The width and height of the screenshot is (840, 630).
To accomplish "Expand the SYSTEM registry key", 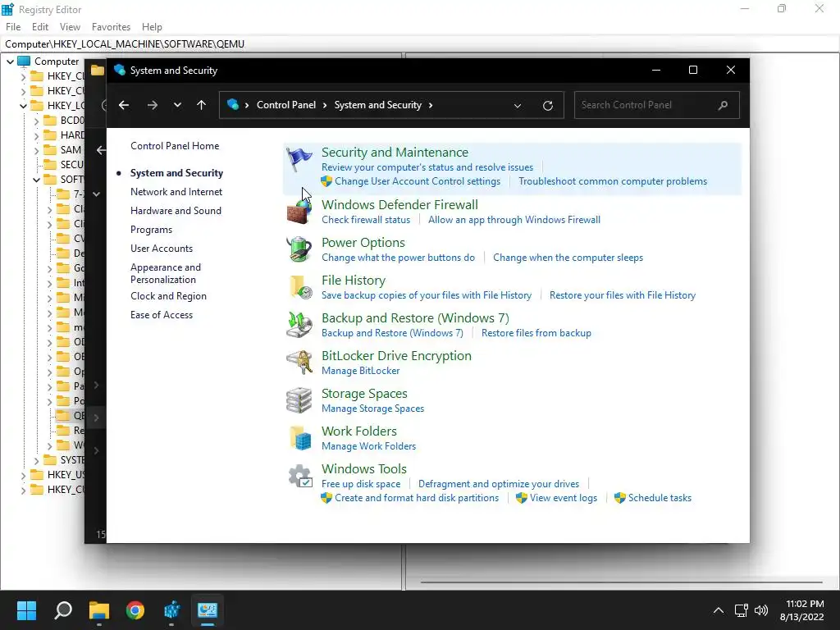I will (x=36, y=460).
